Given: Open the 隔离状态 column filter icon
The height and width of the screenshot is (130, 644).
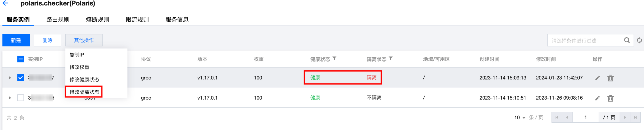Looking at the screenshot, I should 390,58.
